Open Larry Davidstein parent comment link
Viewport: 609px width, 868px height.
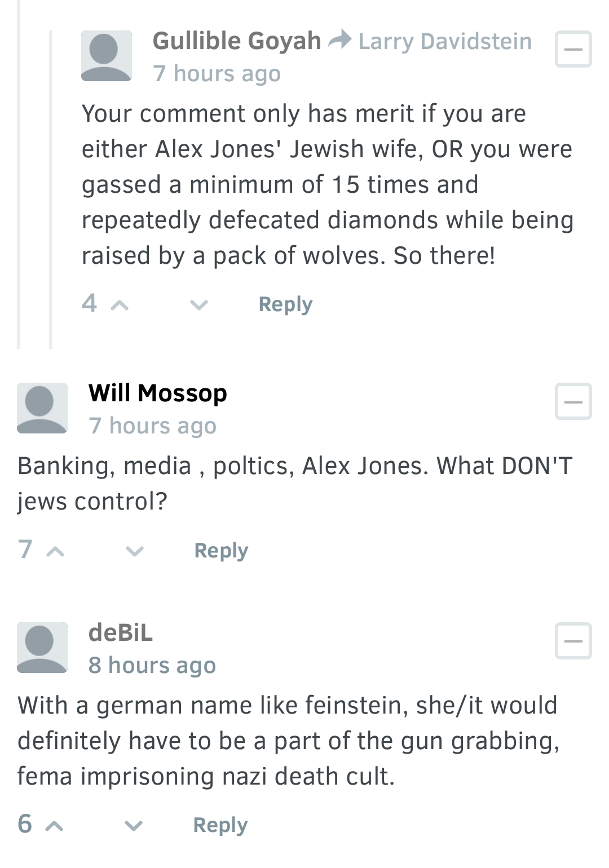click(x=445, y=41)
